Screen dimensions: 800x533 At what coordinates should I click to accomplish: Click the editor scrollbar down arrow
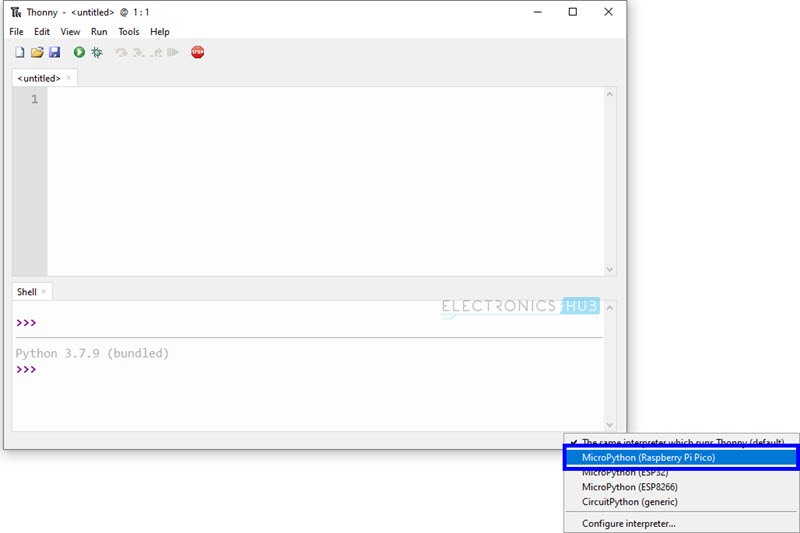click(x=610, y=269)
